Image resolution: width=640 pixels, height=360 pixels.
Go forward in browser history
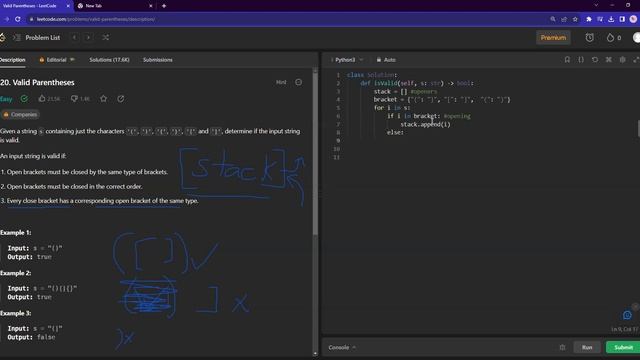7,19
